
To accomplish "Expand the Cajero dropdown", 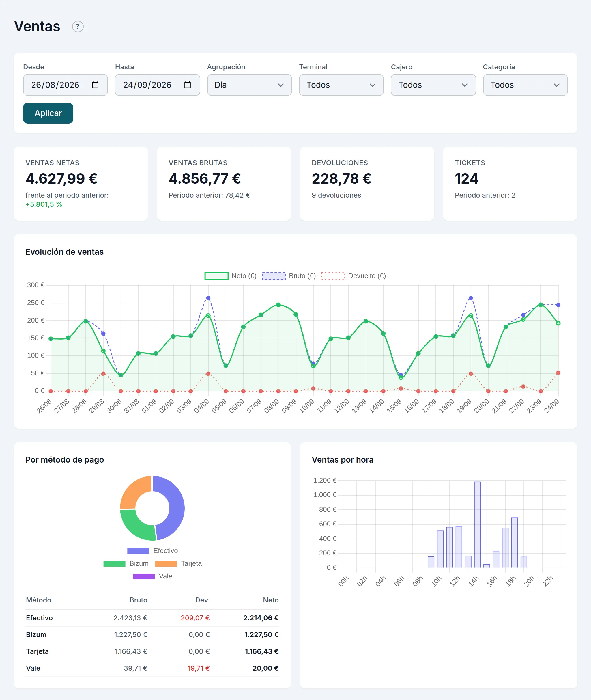I will point(433,85).
